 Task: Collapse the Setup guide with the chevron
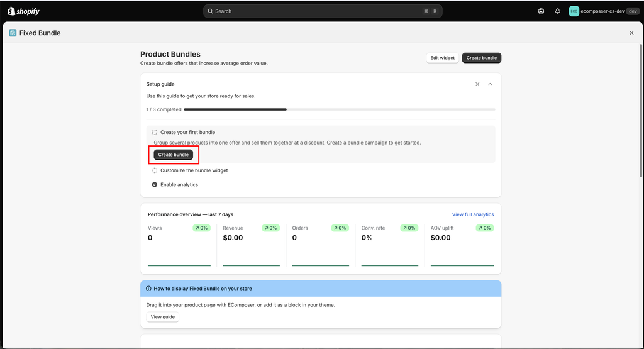(x=490, y=84)
